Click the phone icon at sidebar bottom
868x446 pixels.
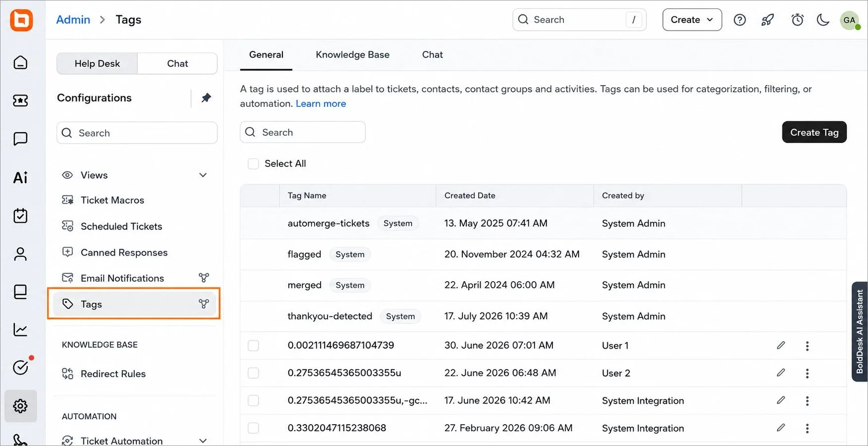point(20,440)
